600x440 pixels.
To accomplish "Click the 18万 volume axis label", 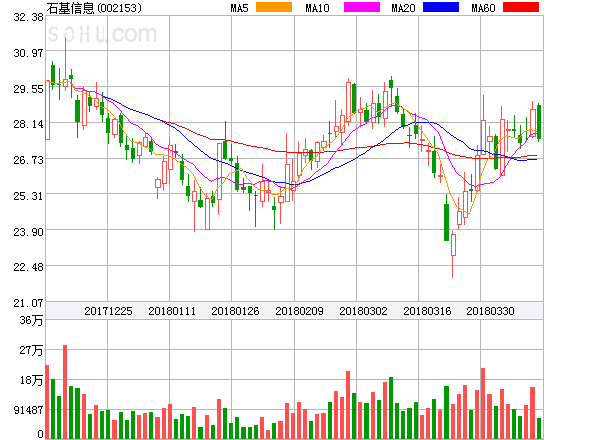I will tap(31, 380).
